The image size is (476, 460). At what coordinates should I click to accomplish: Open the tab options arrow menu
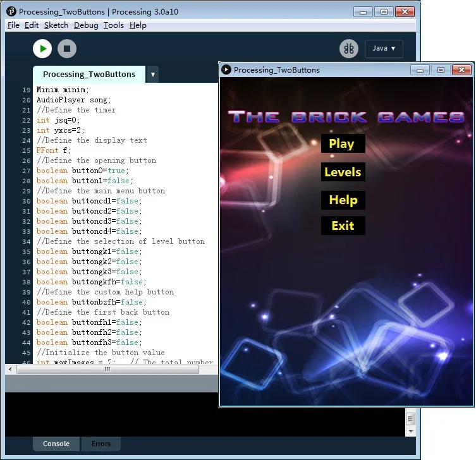[152, 75]
